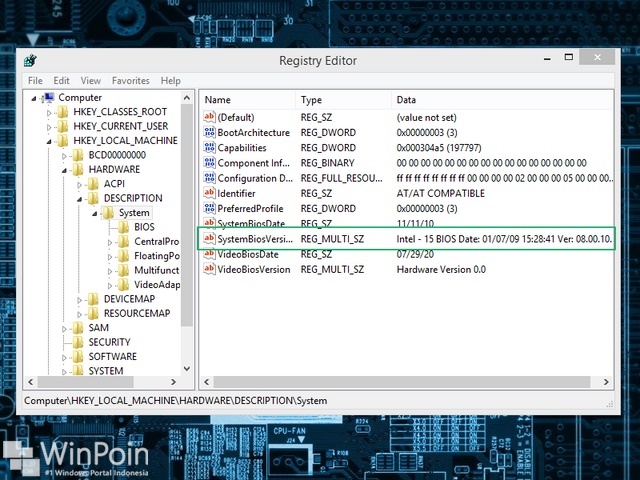Click the binary icon of Component Inf... value
This screenshot has height=480, width=640.
(x=209, y=162)
